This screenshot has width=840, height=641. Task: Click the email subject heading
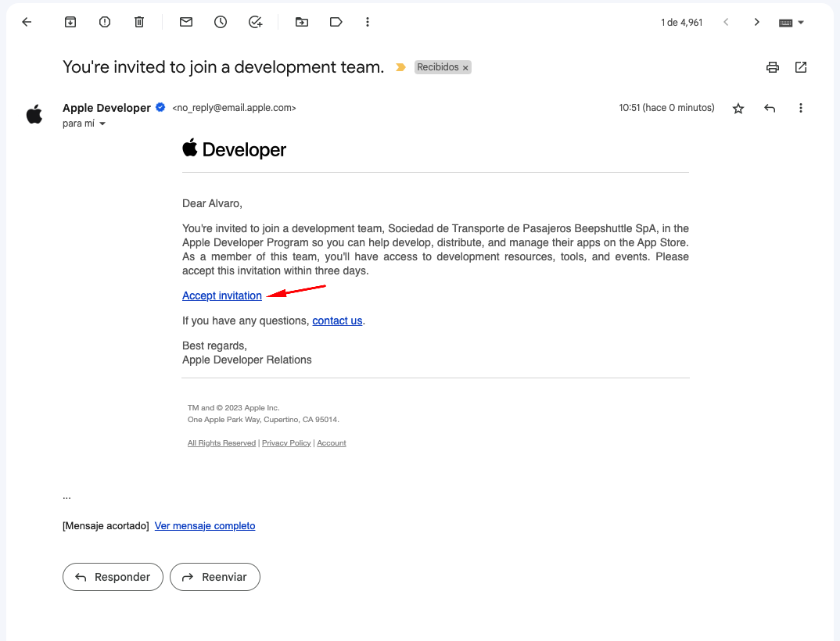pos(224,67)
